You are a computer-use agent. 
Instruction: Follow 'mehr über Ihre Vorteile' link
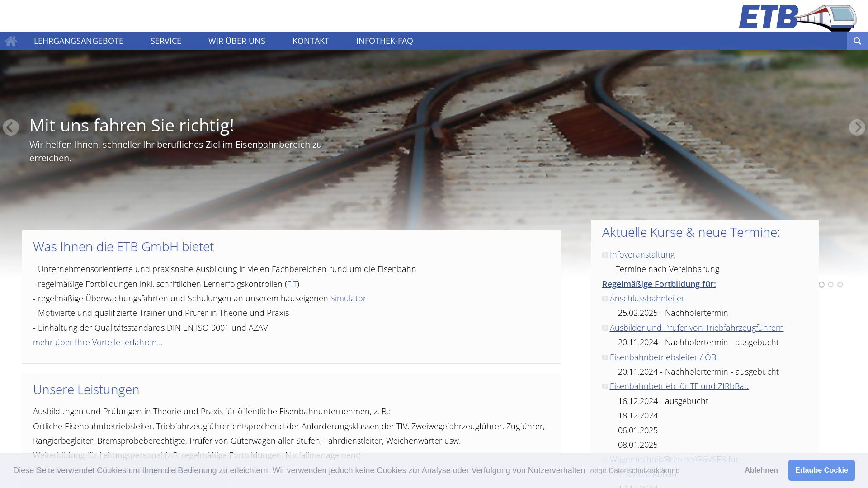click(76, 342)
